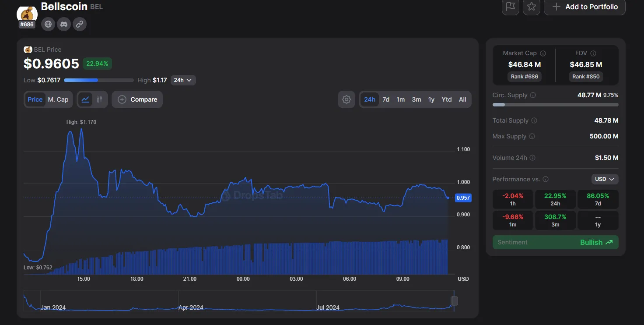
Task: Click the 308.7% 3m performance cell
Action: click(555, 220)
